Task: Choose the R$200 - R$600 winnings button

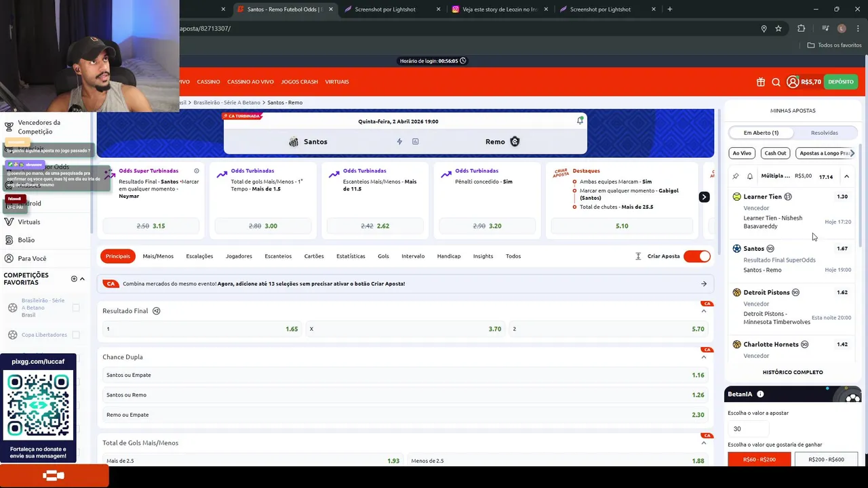Action: 826,460
